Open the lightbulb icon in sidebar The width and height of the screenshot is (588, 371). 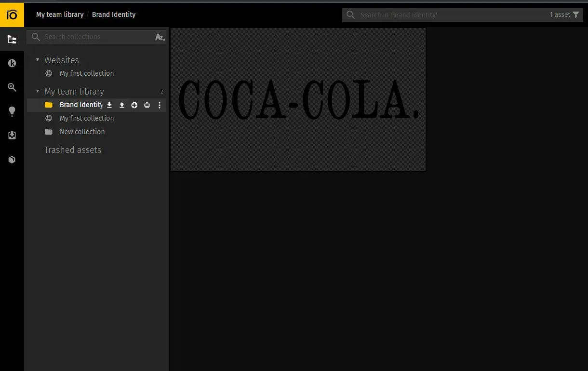[x=12, y=111]
